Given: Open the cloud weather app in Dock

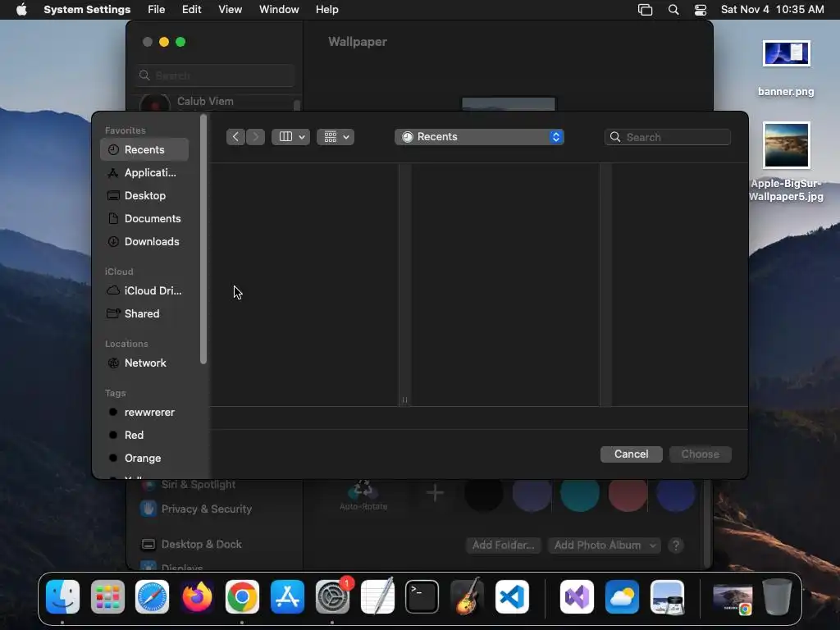Looking at the screenshot, I should [622, 597].
